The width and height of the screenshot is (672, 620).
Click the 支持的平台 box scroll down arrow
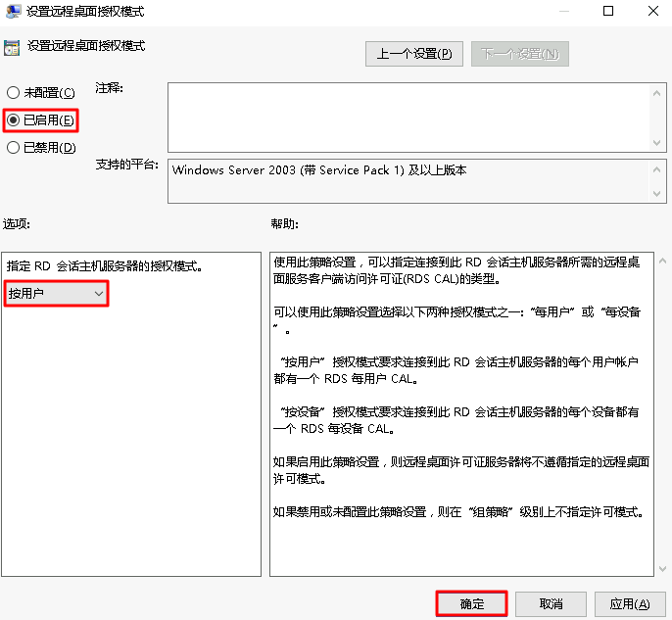click(x=656, y=194)
